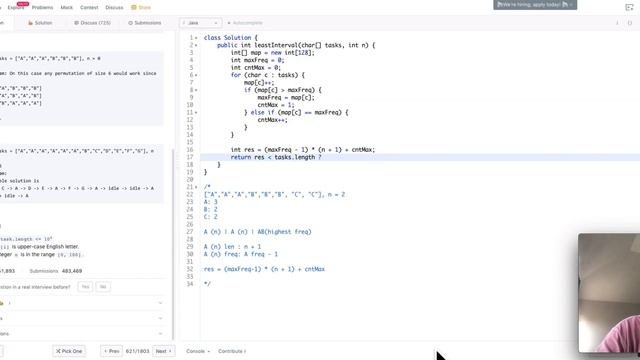Collapse code fold arrow at line 2
The width and height of the screenshot is (640, 360).
(196, 45)
